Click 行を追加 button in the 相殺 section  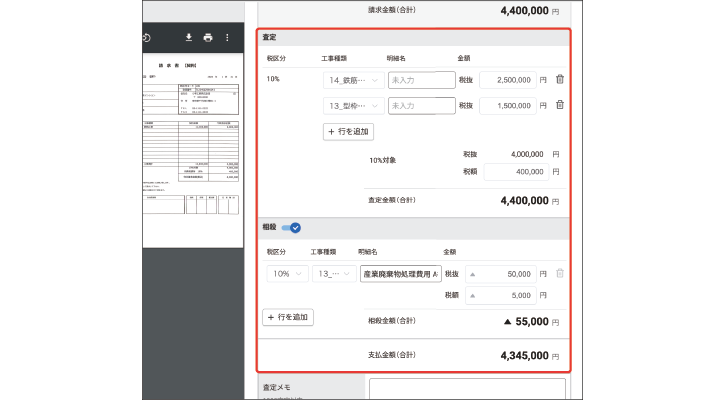tap(288, 317)
